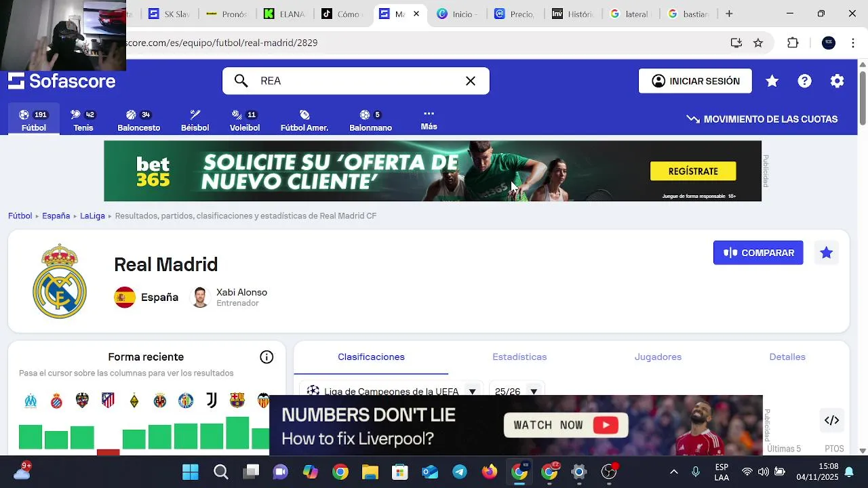Switch to the Jugadores tab
Screen dimensions: 868x488
click(658, 357)
